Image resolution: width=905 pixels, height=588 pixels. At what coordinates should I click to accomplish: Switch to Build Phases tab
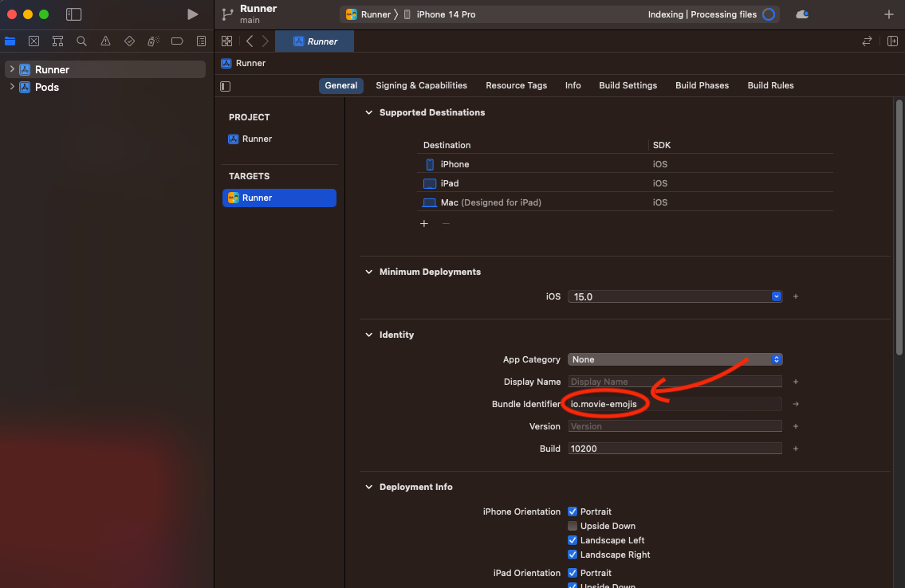tap(702, 85)
